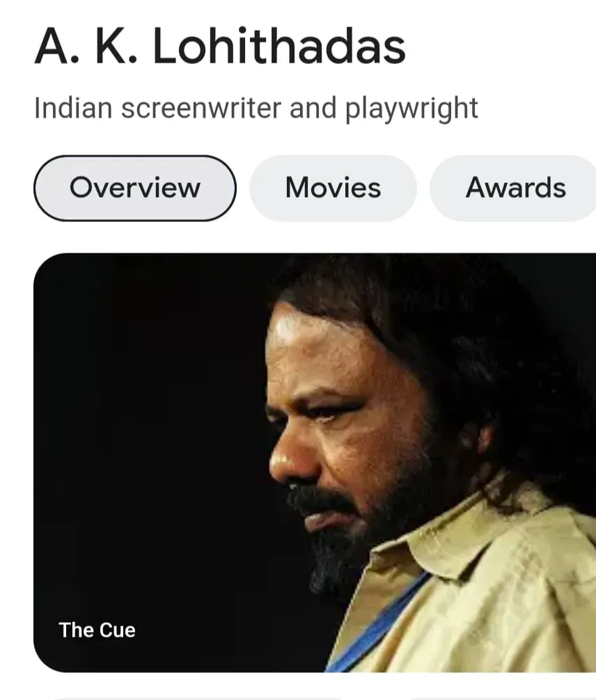Click the word Overview inside outlined pill
596x700 pixels.
pos(135,188)
